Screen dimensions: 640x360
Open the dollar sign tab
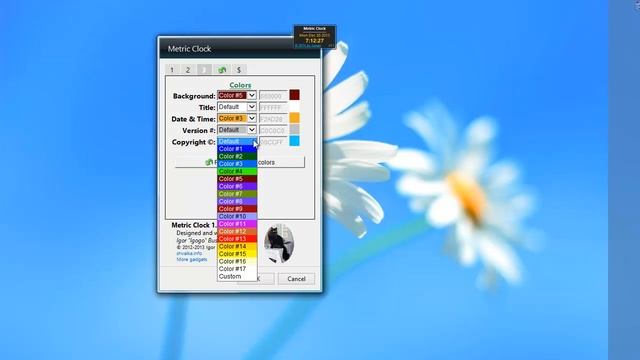pos(239,70)
